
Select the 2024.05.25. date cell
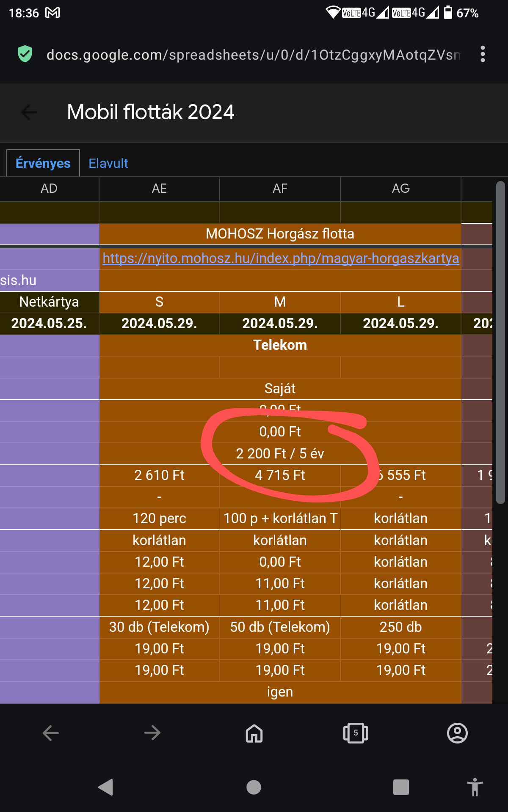point(49,324)
